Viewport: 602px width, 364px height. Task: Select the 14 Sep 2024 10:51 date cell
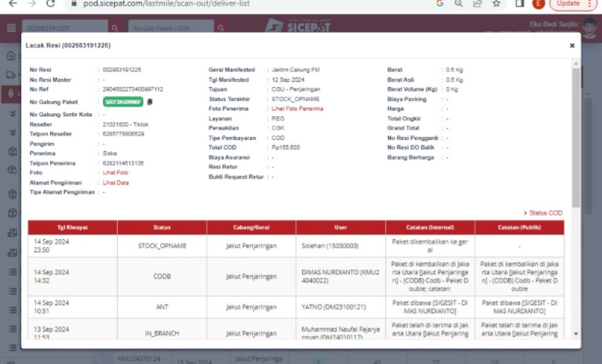click(x=72, y=307)
